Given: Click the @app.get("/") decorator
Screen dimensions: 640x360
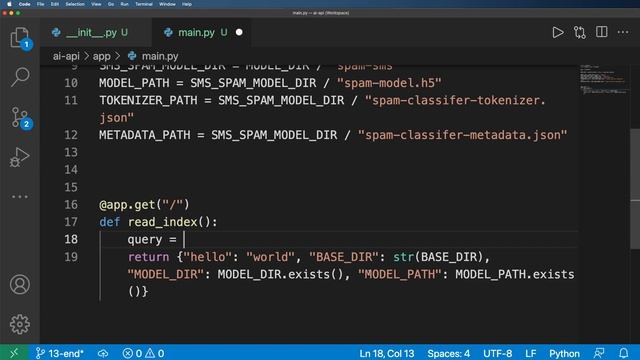Looking at the screenshot, I should pos(144,204).
